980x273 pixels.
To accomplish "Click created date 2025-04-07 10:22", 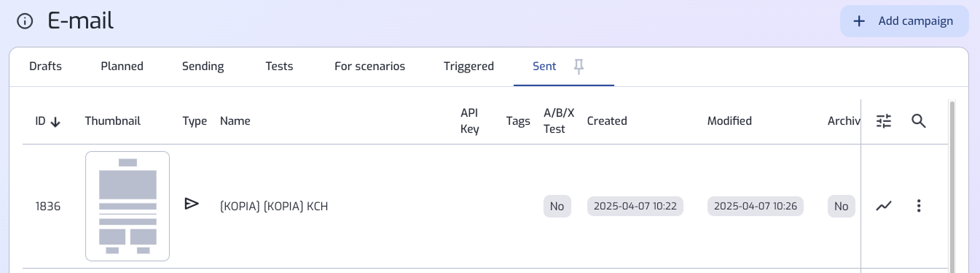I will click(635, 207).
